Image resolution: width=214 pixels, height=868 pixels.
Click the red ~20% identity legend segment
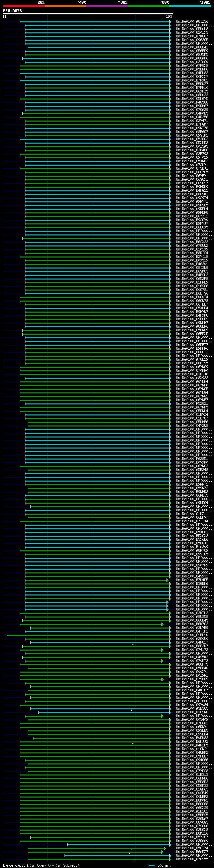click(24, 6)
